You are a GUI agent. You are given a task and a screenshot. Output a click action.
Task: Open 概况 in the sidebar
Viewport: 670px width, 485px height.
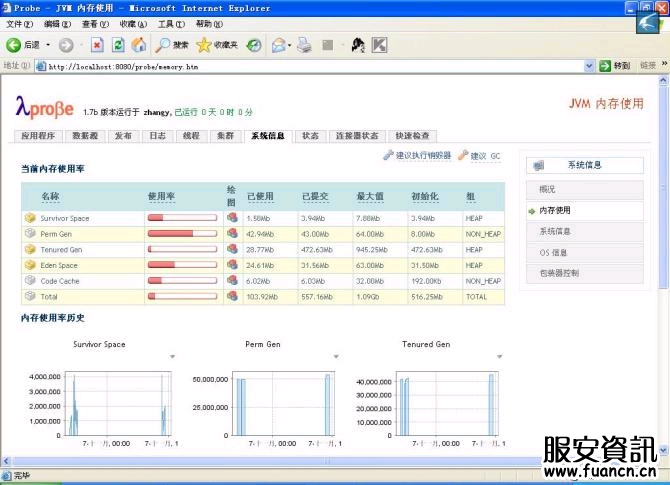tap(585, 189)
